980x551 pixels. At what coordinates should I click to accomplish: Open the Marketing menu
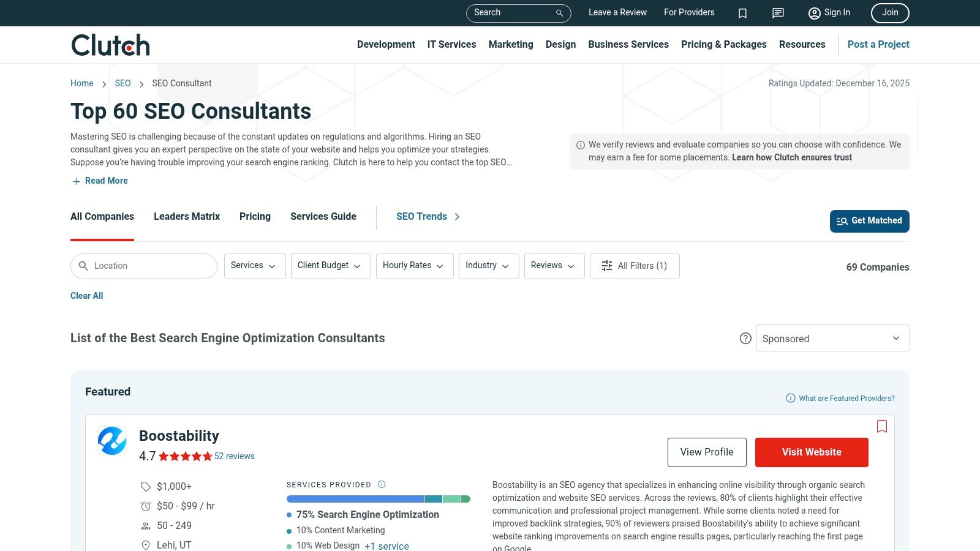[511, 44]
